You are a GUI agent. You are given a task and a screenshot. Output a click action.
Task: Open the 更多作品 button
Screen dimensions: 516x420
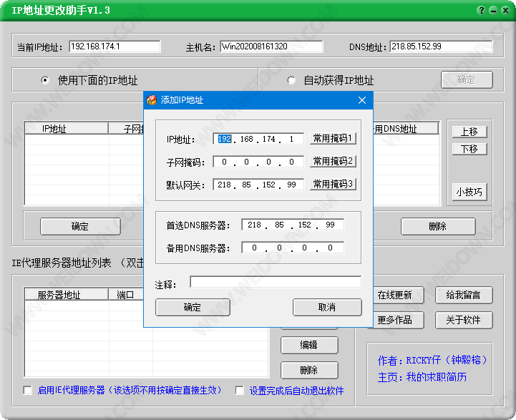[399, 320]
